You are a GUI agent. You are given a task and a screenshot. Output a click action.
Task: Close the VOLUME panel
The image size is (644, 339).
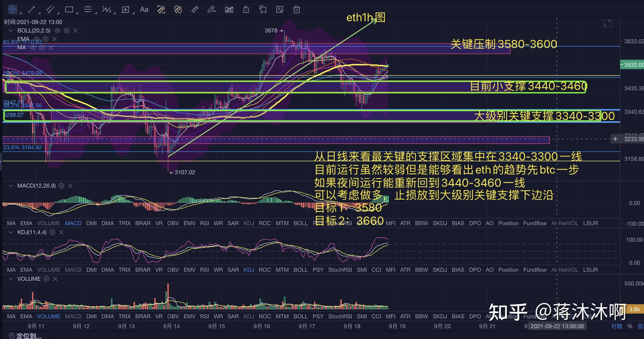click(55, 279)
